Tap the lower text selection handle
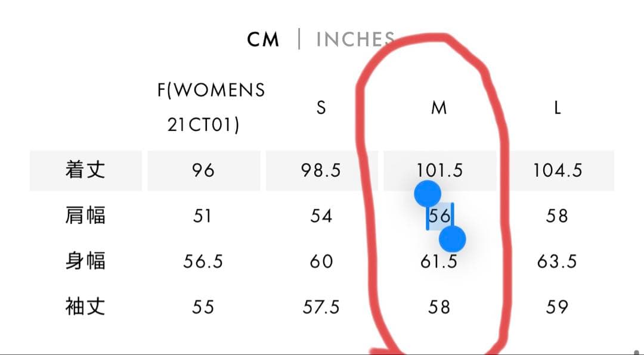644x355 pixels. click(x=452, y=239)
